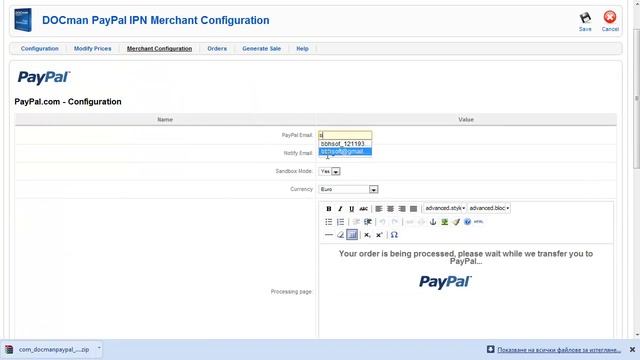Image resolution: width=640 pixels, height=360 pixels.
Task: Click the Name column header
Action: (165, 120)
